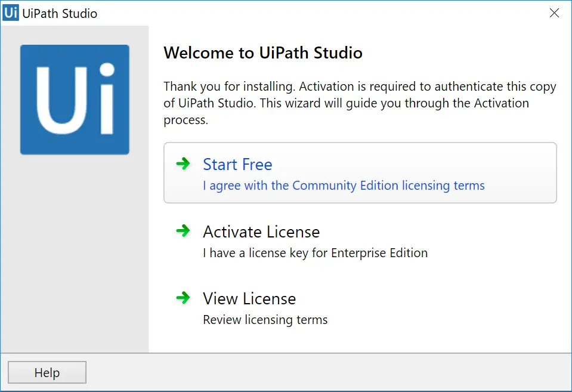Open the View License option title

click(249, 298)
